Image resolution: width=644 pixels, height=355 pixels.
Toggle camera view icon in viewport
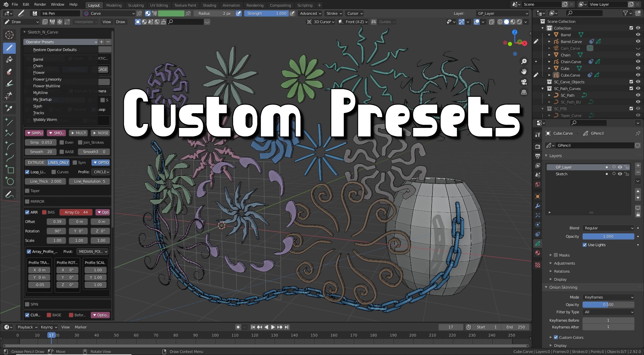524,82
